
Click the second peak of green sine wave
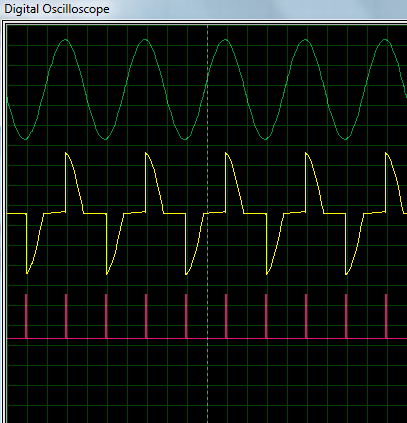[x=146, y=40]
